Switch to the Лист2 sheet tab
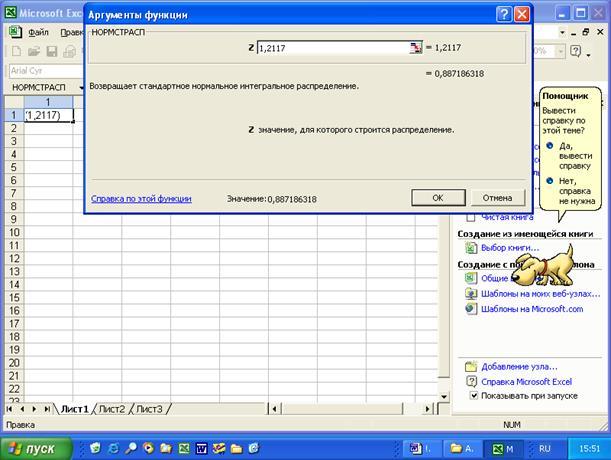This screenshot has height=460, width=611. (112, 409)
